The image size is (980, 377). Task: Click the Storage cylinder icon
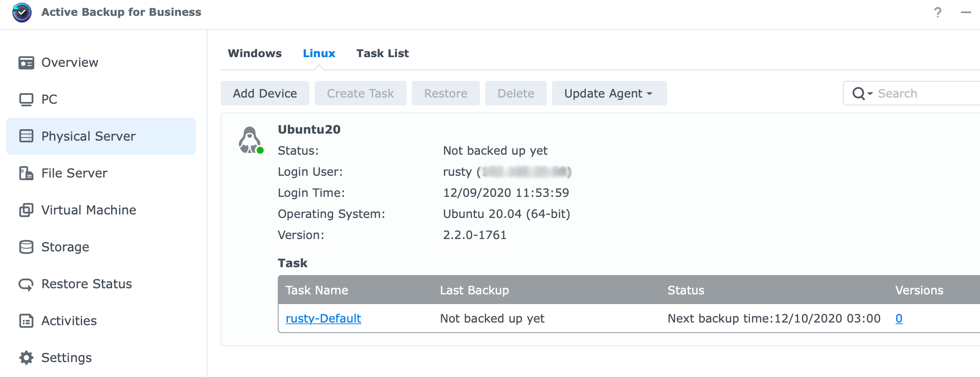pos(26,247)
